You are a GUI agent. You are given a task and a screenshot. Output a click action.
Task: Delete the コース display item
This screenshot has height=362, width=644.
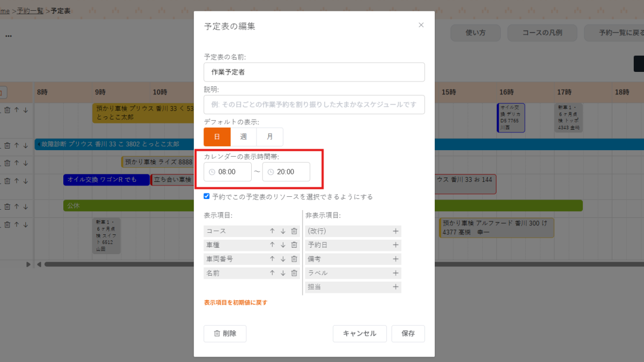[294, 231]
